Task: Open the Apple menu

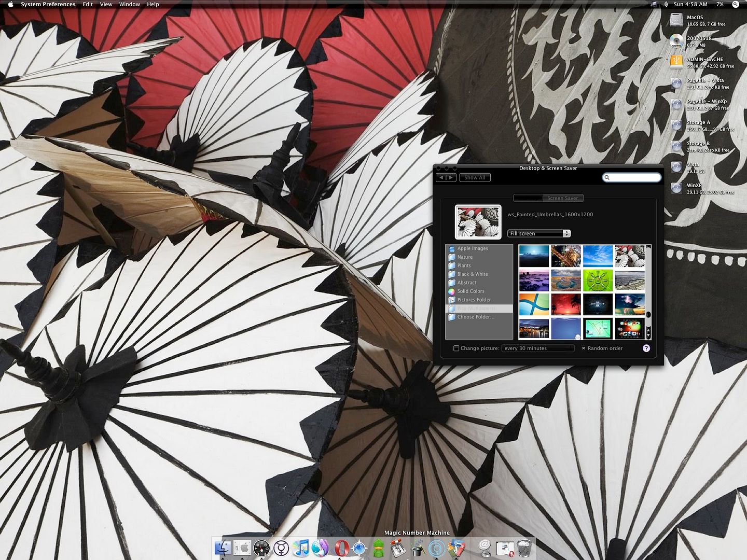Action: (x=10, y=4)
